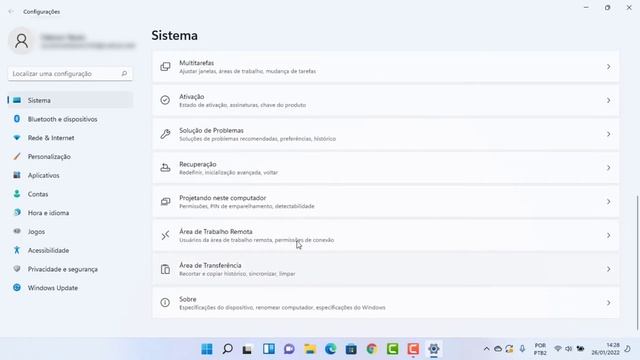Screen dimensions: 640x360
Task: Open Microsoft Edge from the taskbar
Action: [331, 349]
